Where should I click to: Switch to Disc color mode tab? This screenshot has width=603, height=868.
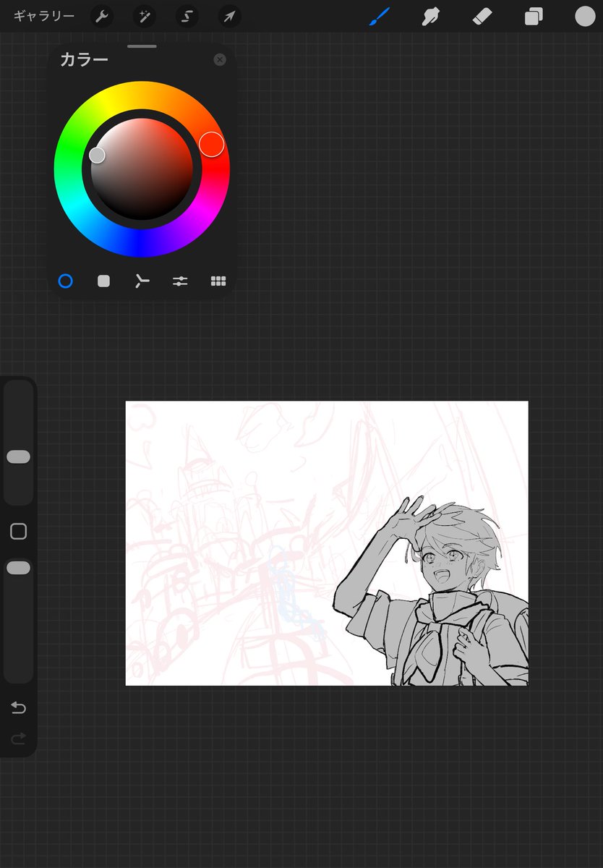click(x=65, y=281)
